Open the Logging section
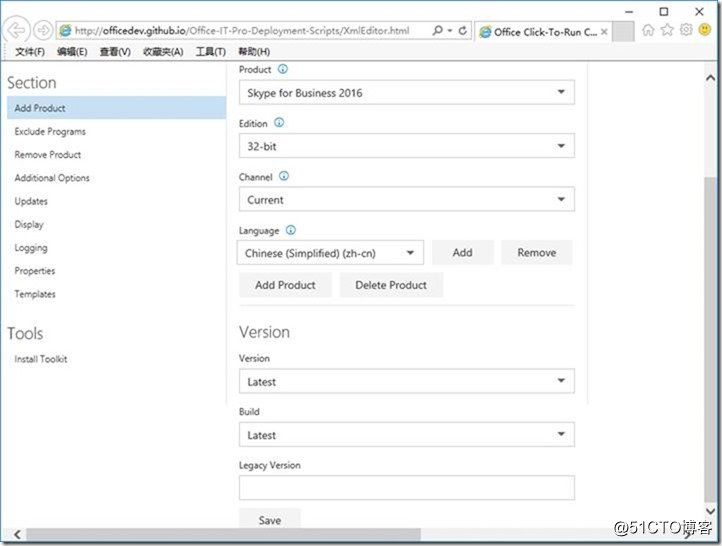The height and width of the screenshot is (546, 722). pyautogui.click(x=31, y=248)
